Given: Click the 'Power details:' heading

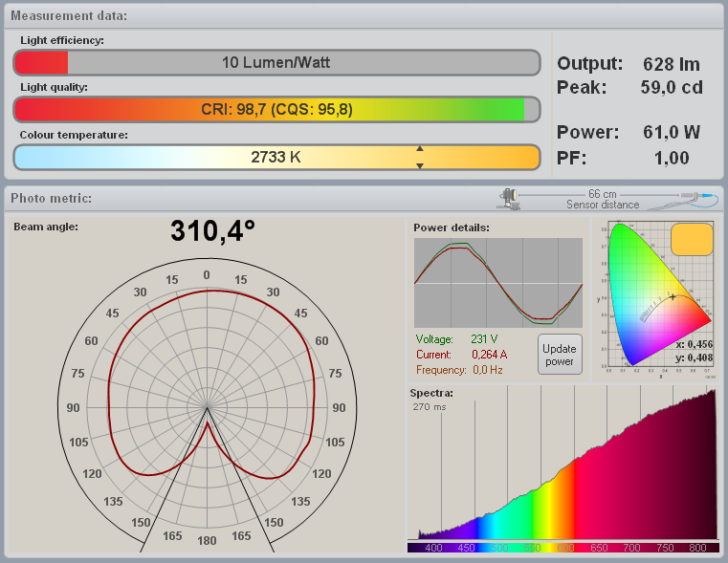Looking at the screenshot, I should pyautogui.click(x=452, y=227).
